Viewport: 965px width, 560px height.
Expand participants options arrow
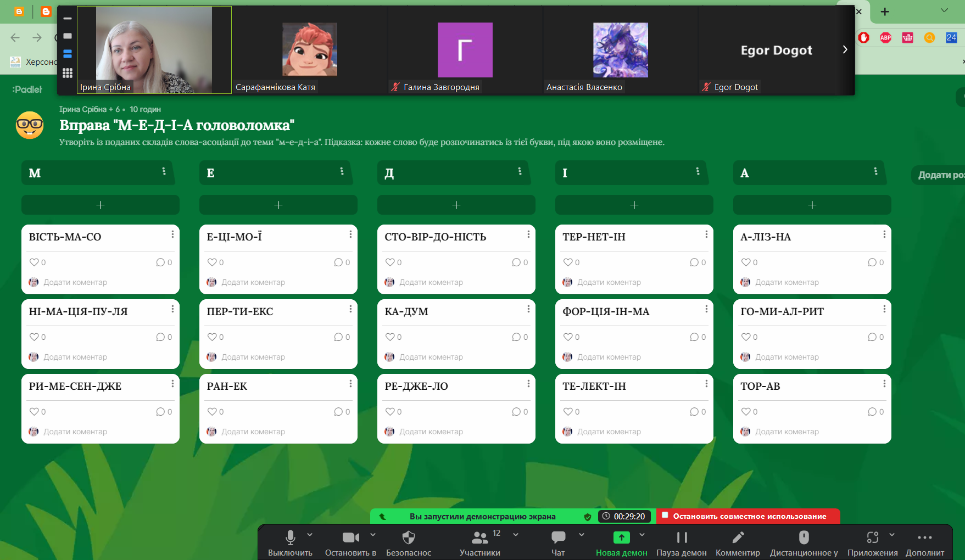516,534
